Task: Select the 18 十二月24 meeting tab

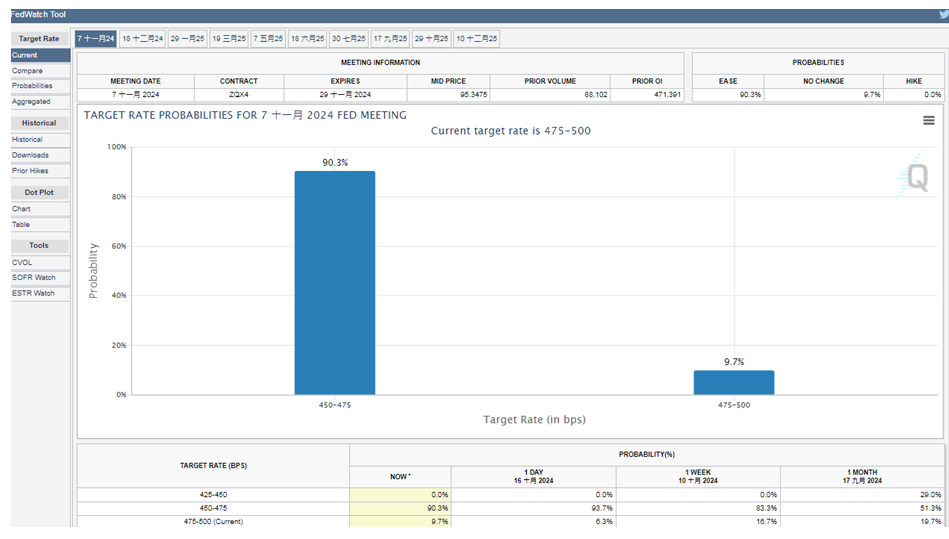Action: tap(142, 38)
